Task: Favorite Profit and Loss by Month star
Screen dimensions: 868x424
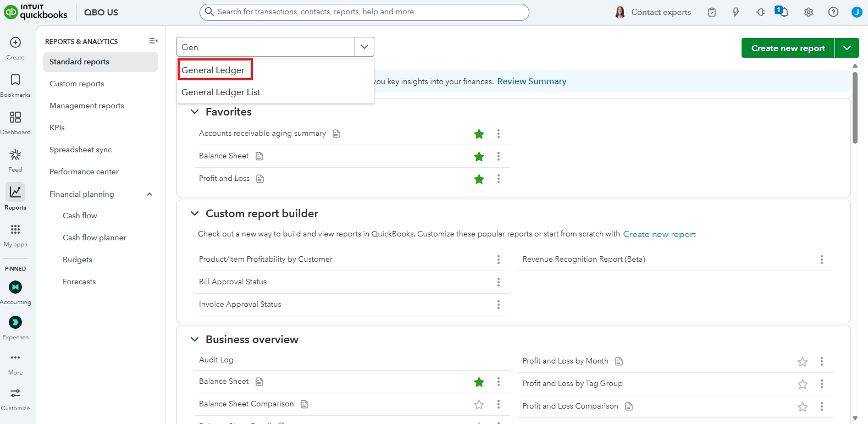Action: [803, 361]
